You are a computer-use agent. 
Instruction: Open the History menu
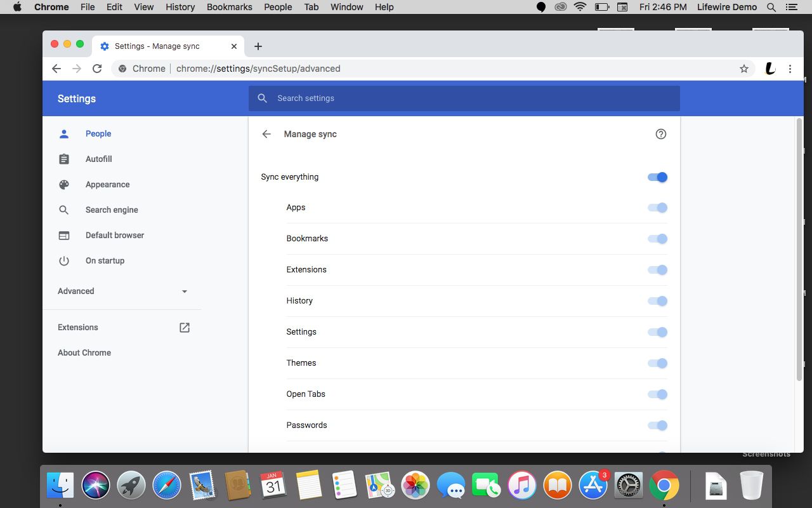pos(180,7)
